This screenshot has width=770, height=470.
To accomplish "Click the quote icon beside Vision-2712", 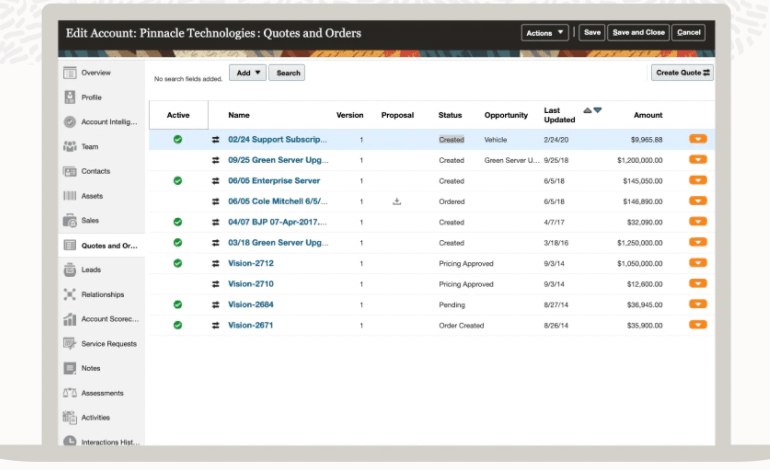I will (216, 263).
